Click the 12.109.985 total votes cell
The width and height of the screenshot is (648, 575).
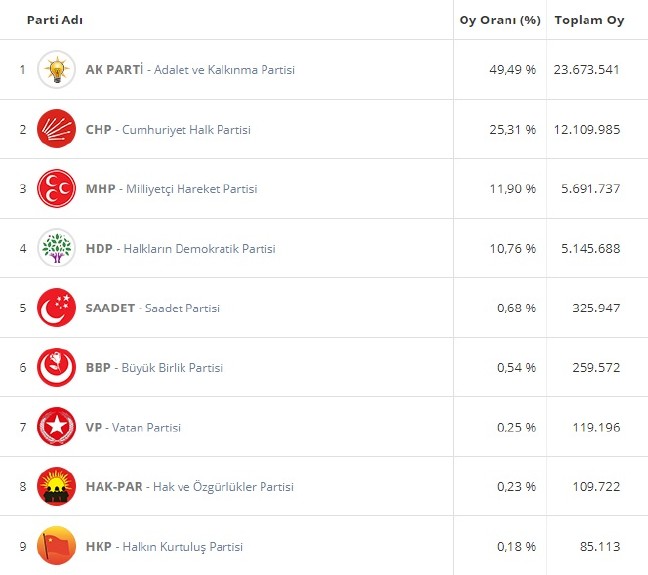coord(586,130)
